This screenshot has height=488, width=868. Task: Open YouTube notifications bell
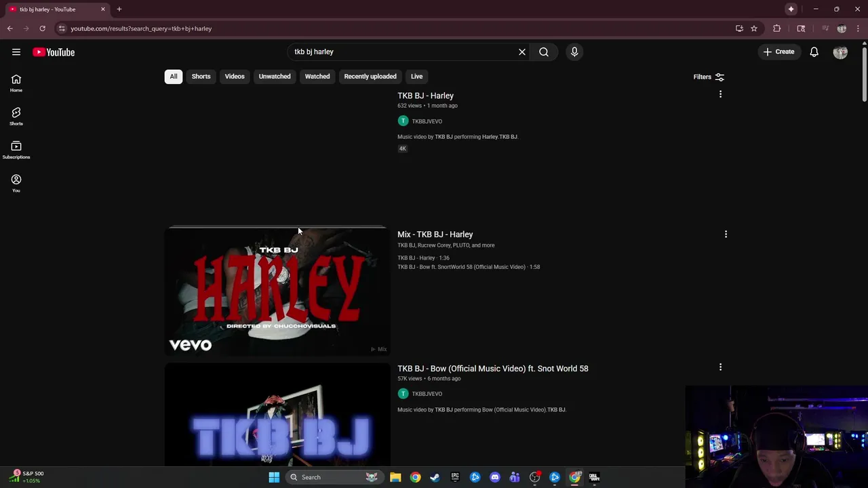pyautogui.click(x=814, y=52)
